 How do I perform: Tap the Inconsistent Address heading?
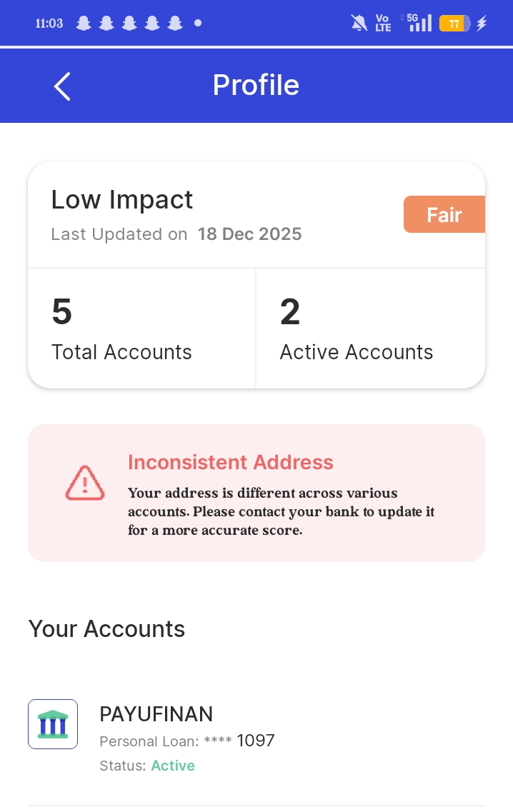click(x=231, y=462)
